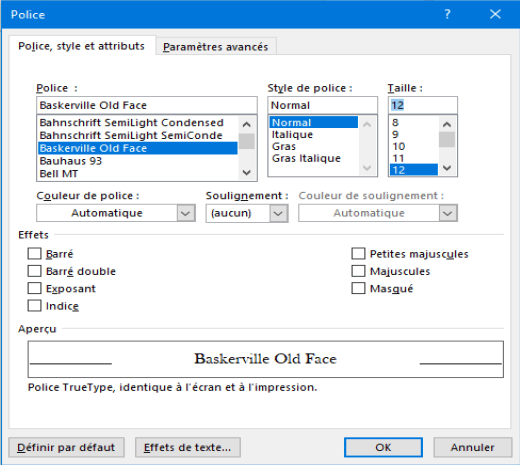Click font list scroll up arrow
This screenshot has width=520, height=465.
click(x=247, y=125)
